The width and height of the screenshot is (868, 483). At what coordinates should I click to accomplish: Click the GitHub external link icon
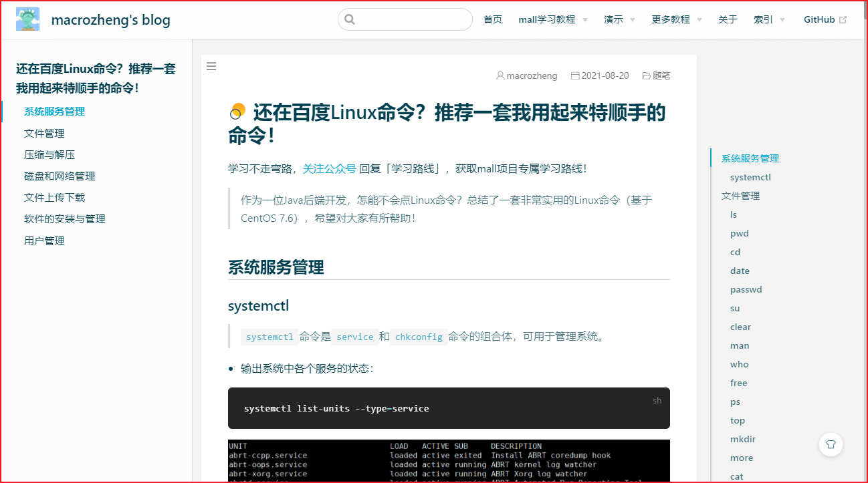(843, 20)
